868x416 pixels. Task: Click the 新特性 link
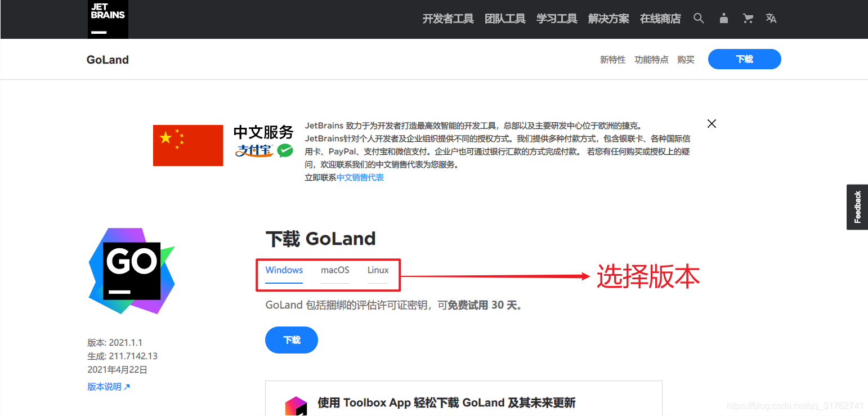[x=612, y=60]
